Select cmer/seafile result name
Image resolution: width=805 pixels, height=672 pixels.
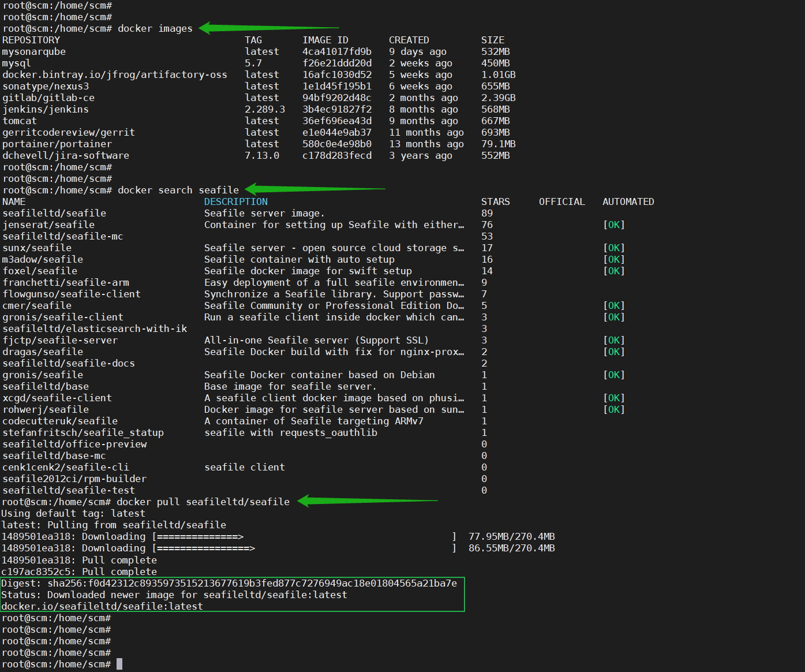[37, 305]
